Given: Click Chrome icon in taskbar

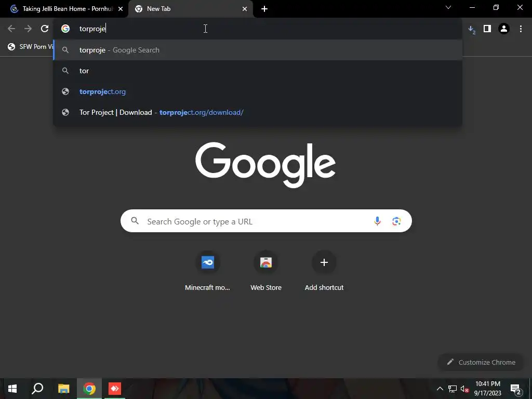Looking at the screenshot, I should coord(89,389).
